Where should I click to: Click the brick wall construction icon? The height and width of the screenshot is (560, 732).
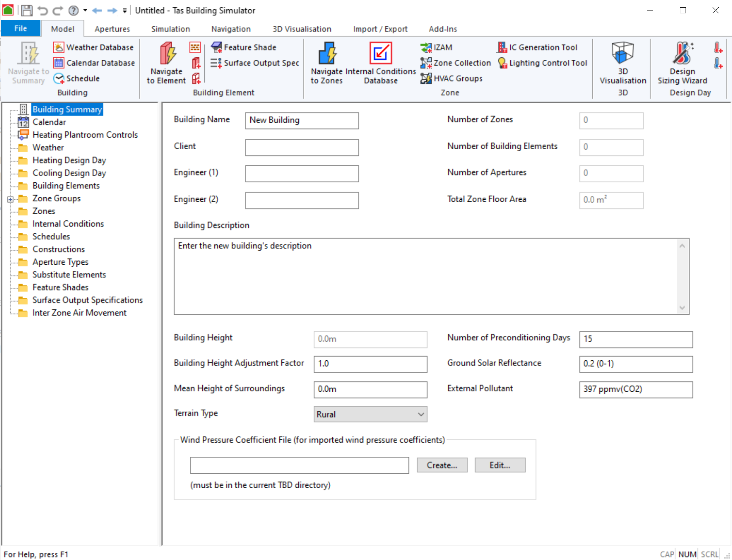pos(195,47)
